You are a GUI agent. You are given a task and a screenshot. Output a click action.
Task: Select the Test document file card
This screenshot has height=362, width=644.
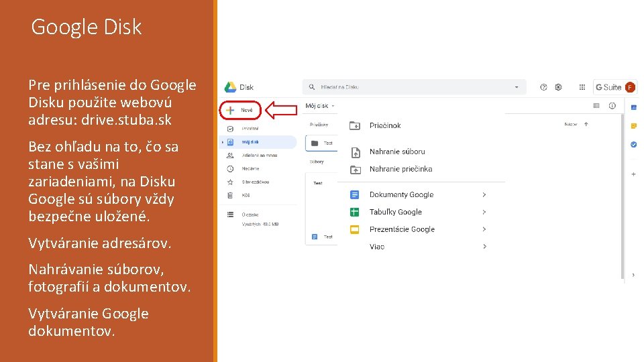click(x=321, y=209)
